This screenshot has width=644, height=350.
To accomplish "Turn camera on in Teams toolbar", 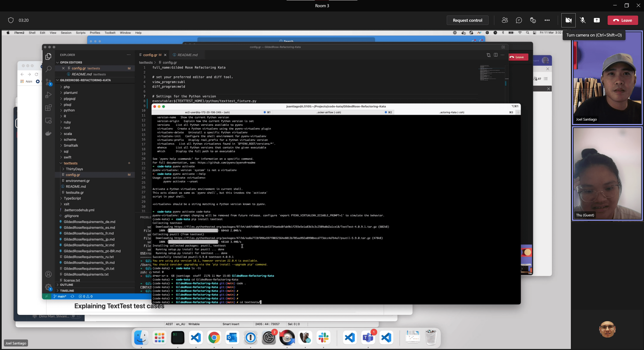I will pyautogui.click(x=568, y=20).
